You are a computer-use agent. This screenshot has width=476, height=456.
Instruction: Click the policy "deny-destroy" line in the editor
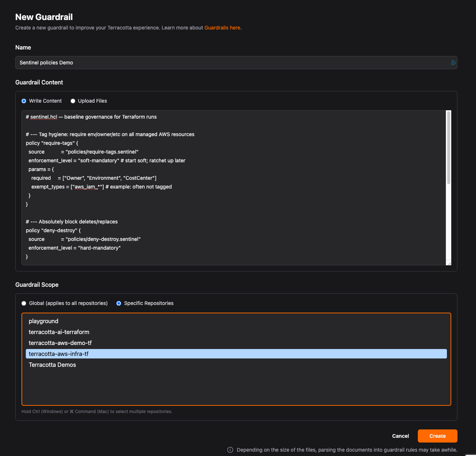[53, 230]
